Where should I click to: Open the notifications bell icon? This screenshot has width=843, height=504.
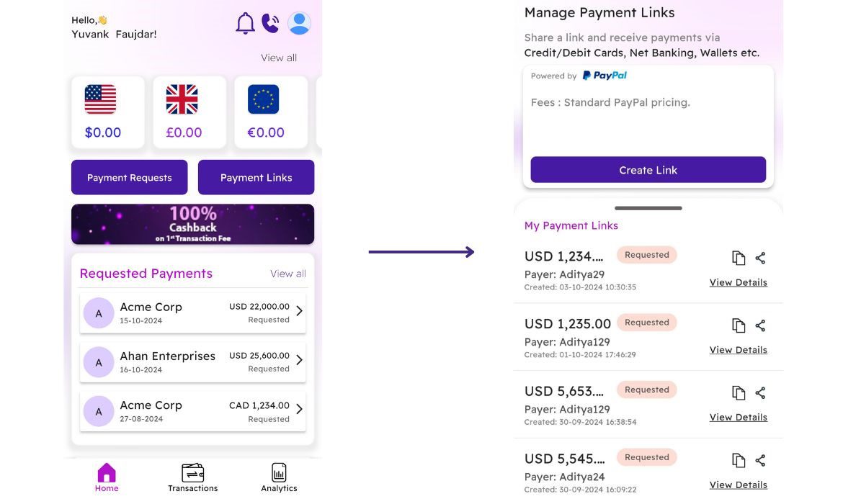tap(245, 23)
